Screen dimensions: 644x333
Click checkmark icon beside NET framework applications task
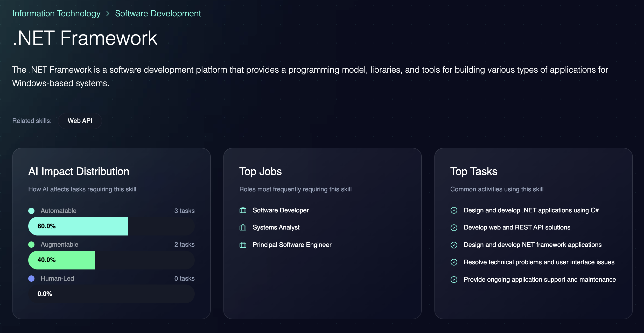pos(454,245)
